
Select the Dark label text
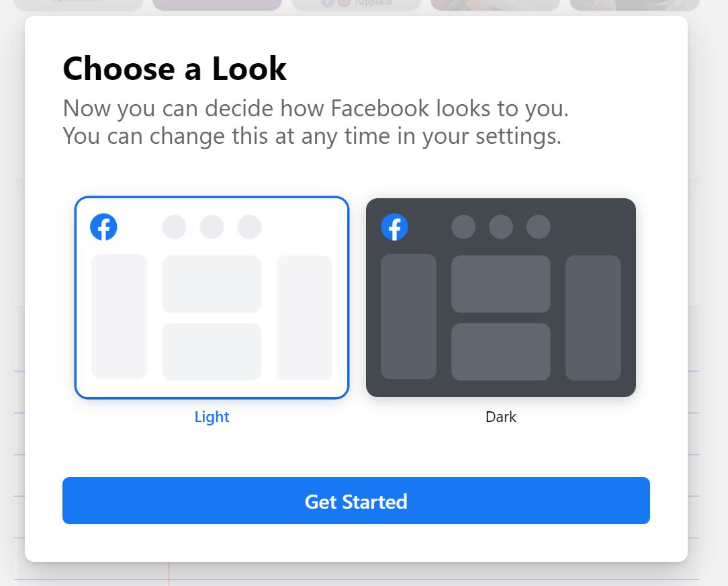500,417
